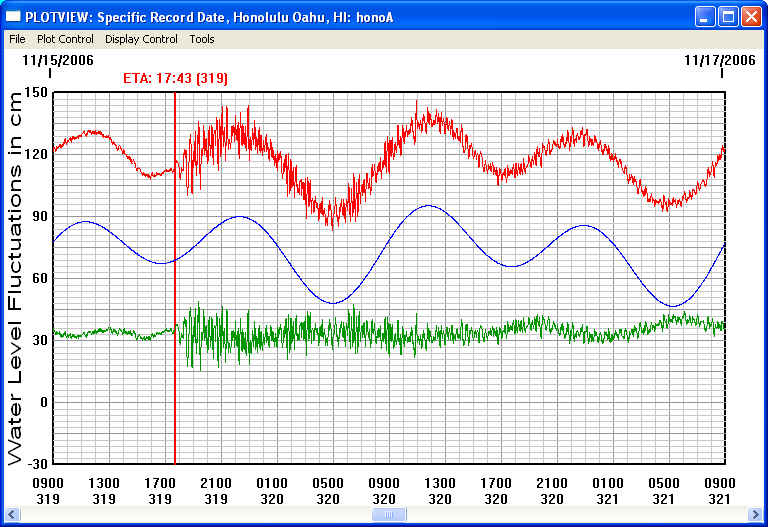Click the x-axis label '2100 319'
This screenshot has height=527, width=768.
click(216, 491)
